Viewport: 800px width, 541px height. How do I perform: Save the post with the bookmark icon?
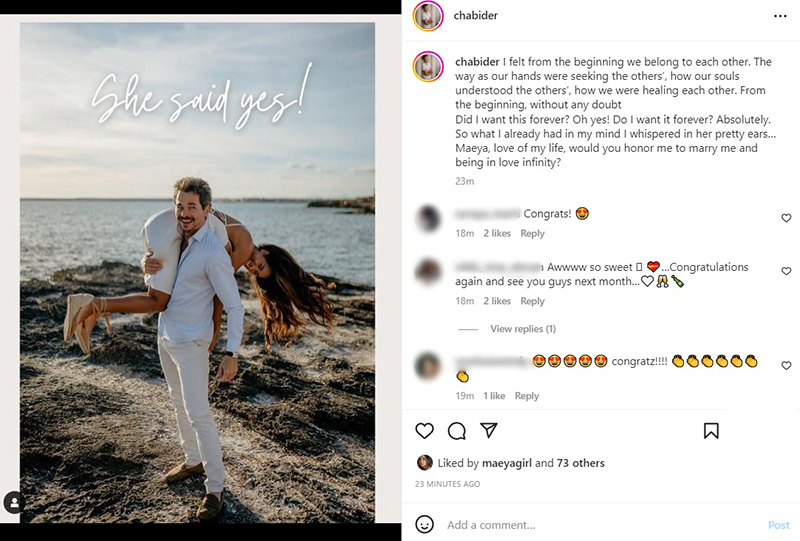click(711, 431)
